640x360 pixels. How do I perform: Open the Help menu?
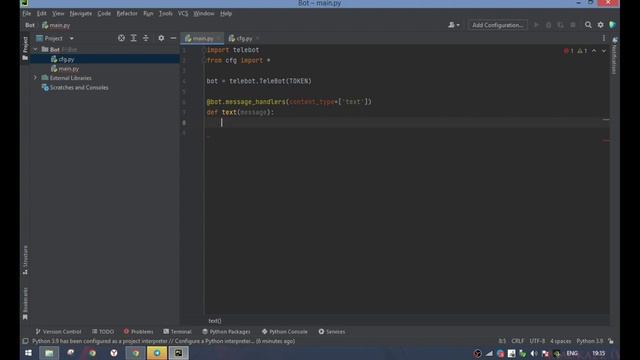click(226, 13)
